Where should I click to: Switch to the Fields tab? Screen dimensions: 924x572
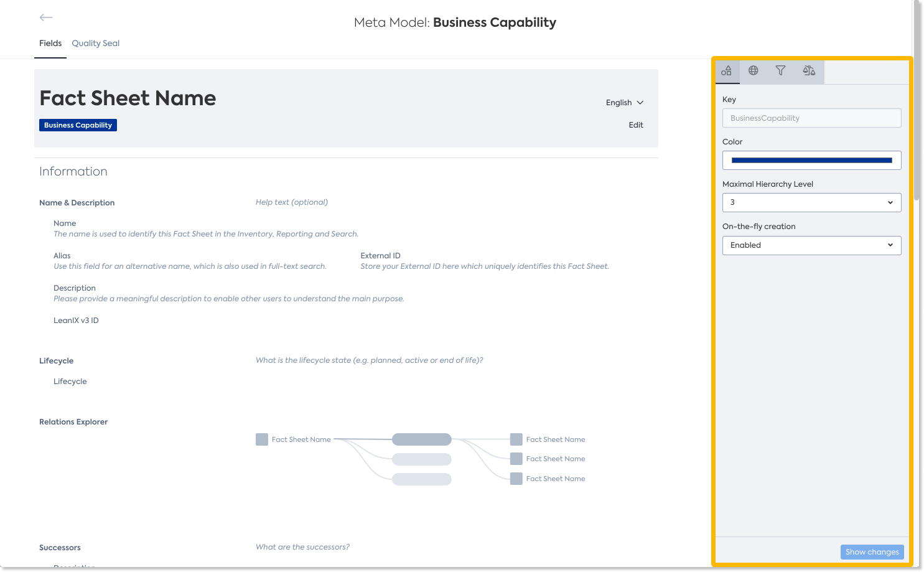coord(50,44)
